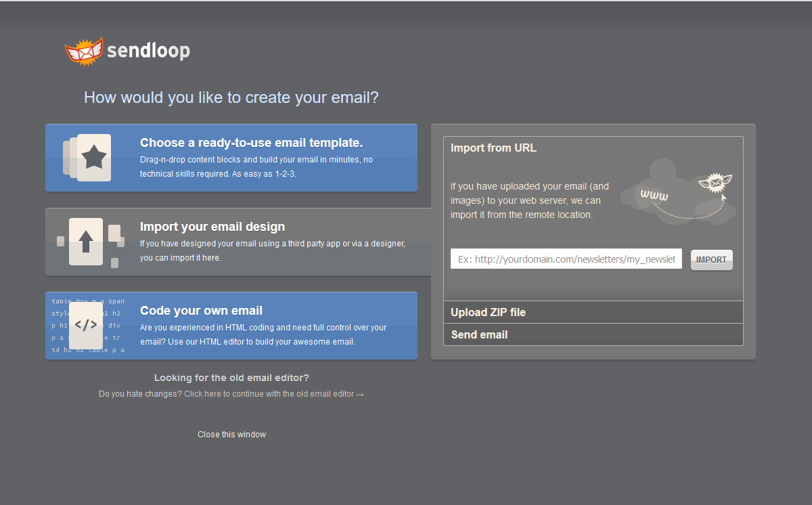Select the 'Import your email design' option
The image size is (812, 505).
212,227
